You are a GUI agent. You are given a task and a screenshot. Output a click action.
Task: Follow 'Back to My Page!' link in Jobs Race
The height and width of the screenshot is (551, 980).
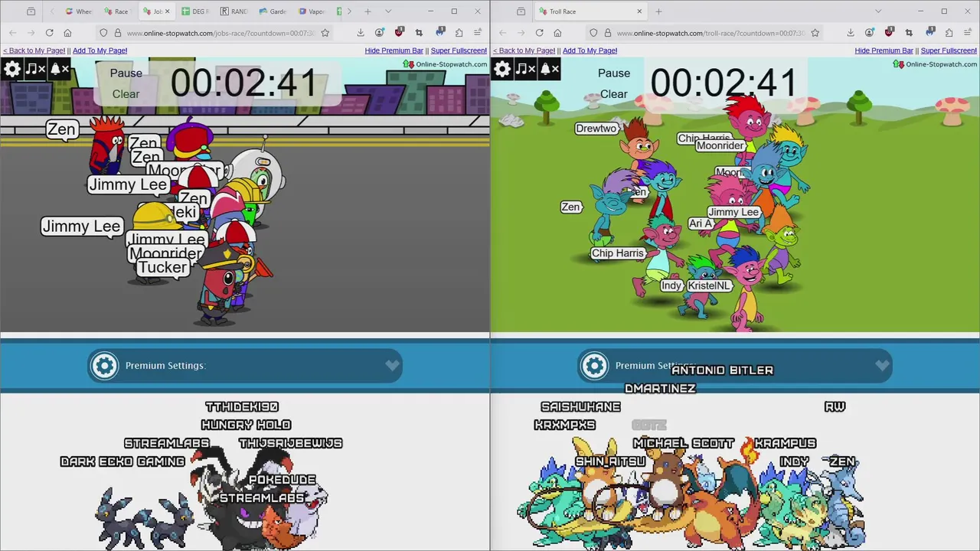[x=34, y=51]
